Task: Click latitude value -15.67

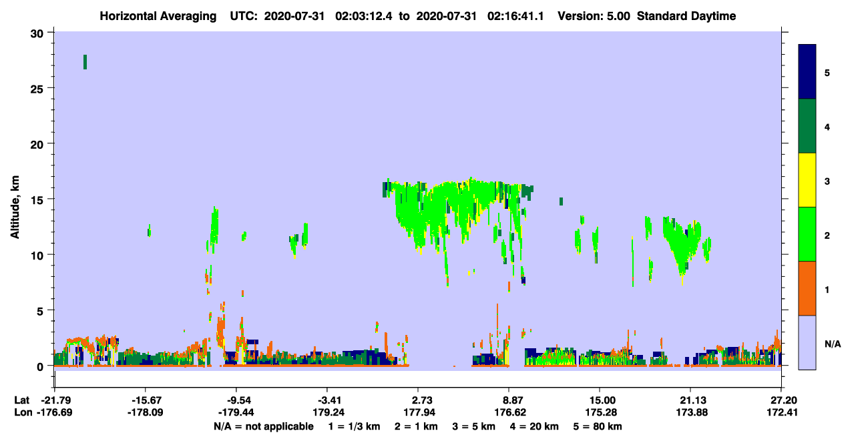Action: tap(146, 400)
